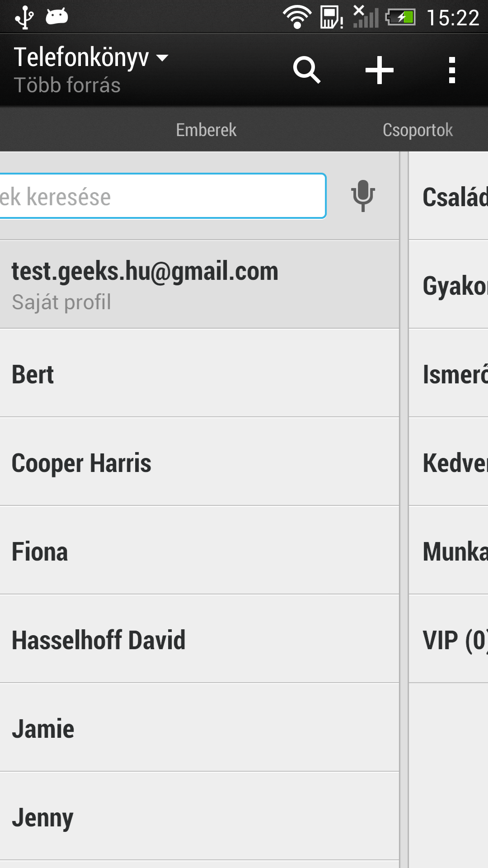Tap the voice search microphone icon
Screen dimensions: 488x868
point(363,196)
